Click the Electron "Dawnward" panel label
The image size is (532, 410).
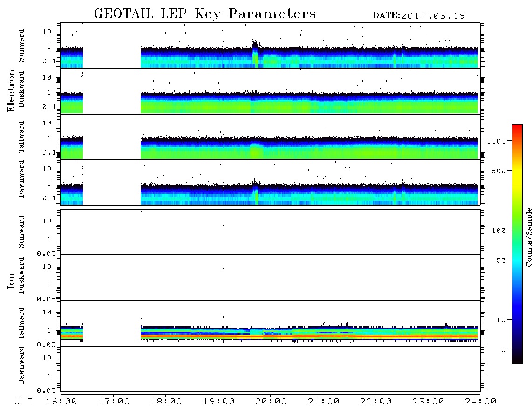(x=21, y=179)
